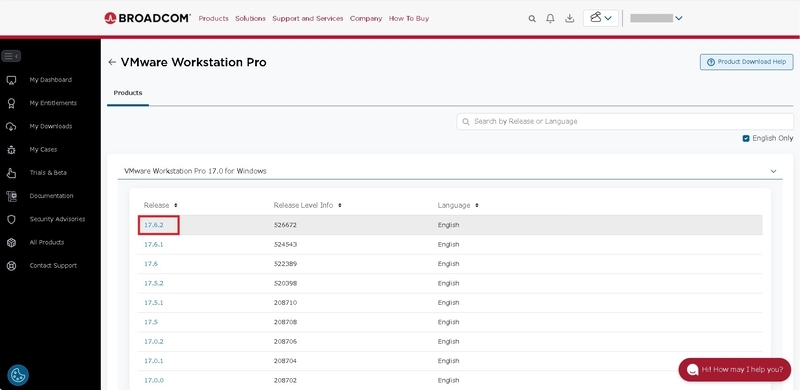Open the search magnifier icon in header
Viewport: 800px width, 390px height.
click(x=532, y=19)
